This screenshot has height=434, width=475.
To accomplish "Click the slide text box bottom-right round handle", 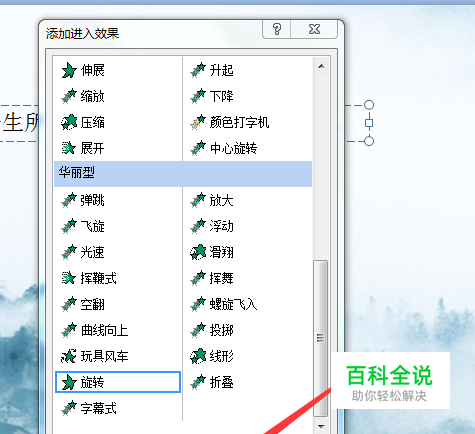I will coord(369,141).
